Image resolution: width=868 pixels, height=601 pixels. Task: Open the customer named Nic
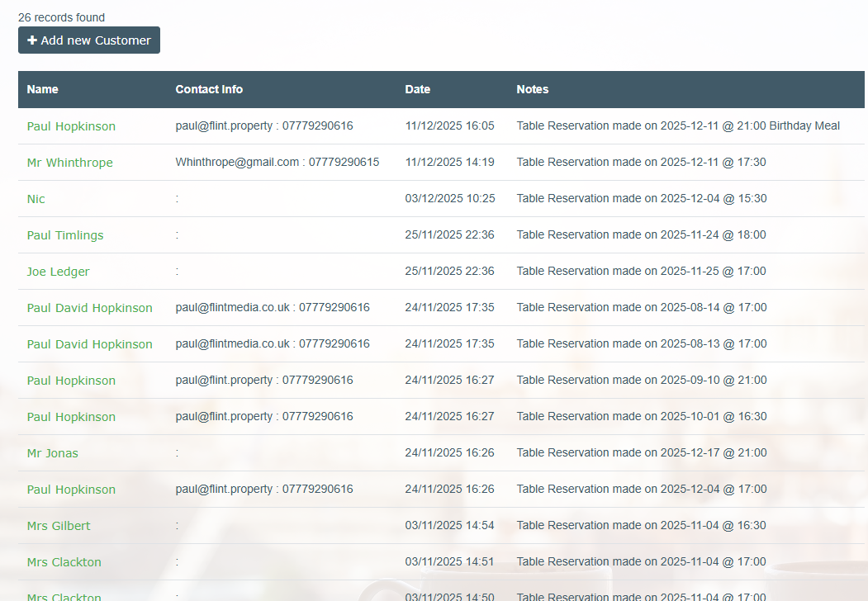point(36,199)
